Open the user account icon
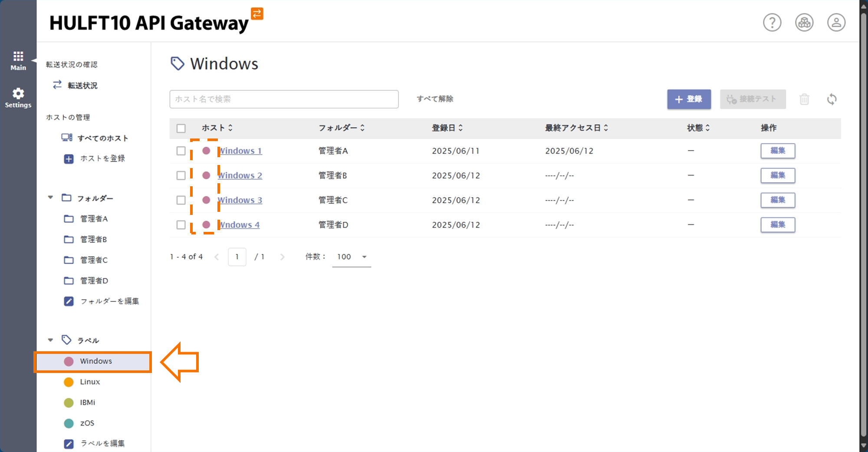Screen dimensions: 868x452 [x=836, y=23]
